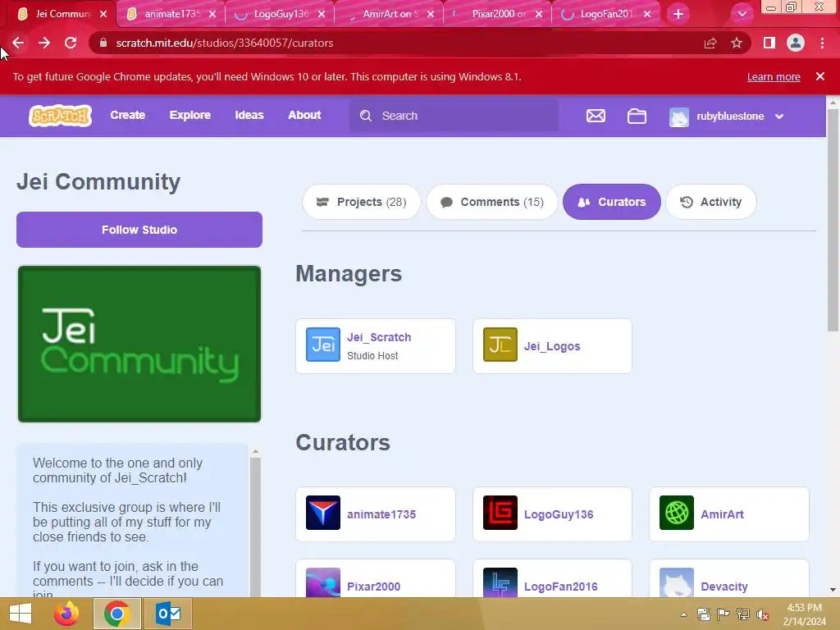Image resolution: width=840 pixels, height=630 pixels.
Task: Click the search magnifier icon
Action: 366,116
